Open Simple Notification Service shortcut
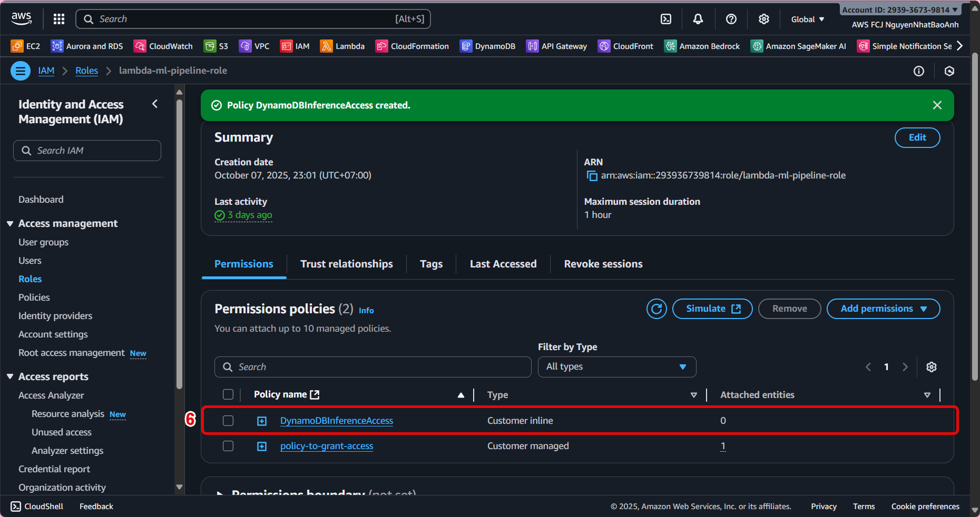 [x=904, y=46]
